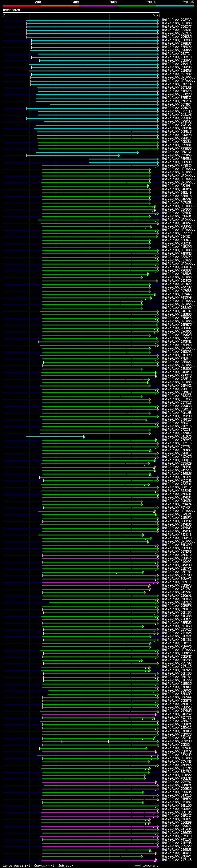
Task: Click the short cyan bar for Q5Y805
Action: point(73,156)
